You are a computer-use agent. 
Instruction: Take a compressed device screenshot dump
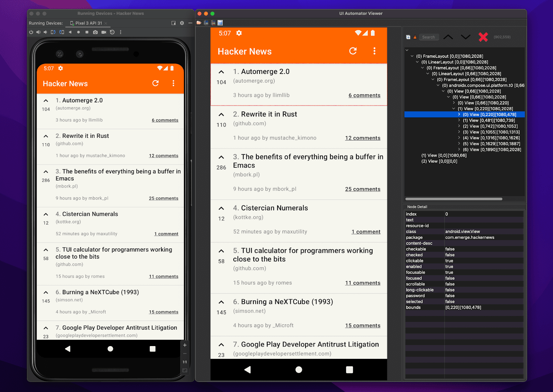point(214,22)
